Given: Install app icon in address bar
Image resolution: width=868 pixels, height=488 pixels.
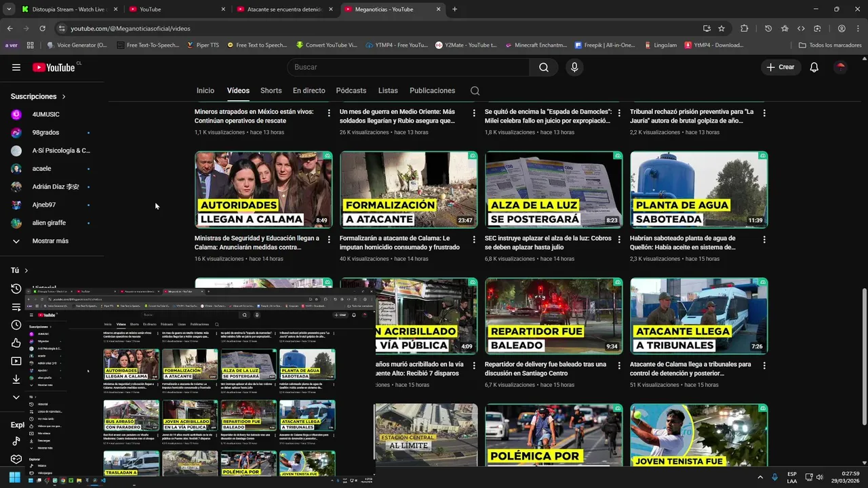Looking at the screenshot, I should click(x=707, y=28).
